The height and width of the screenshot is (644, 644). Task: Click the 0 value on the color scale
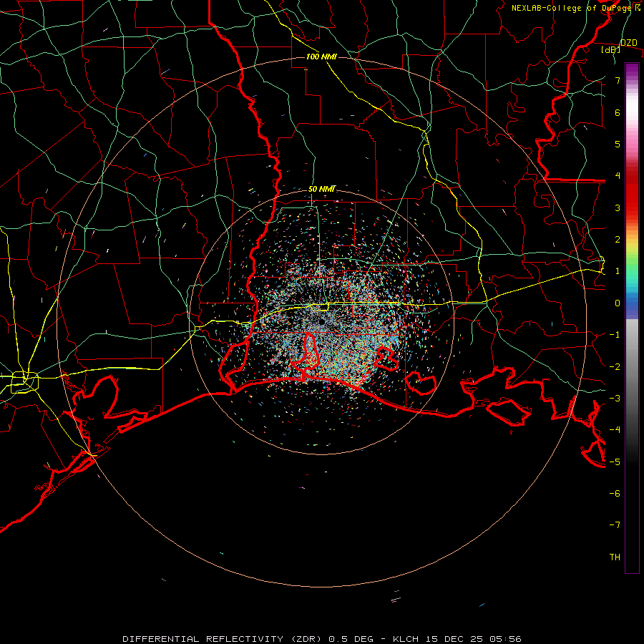[618, 303]
